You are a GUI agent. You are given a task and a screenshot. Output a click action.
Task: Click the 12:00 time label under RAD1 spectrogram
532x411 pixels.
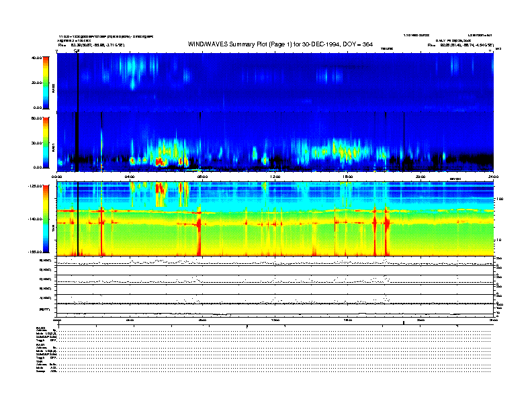coord(275,177)
